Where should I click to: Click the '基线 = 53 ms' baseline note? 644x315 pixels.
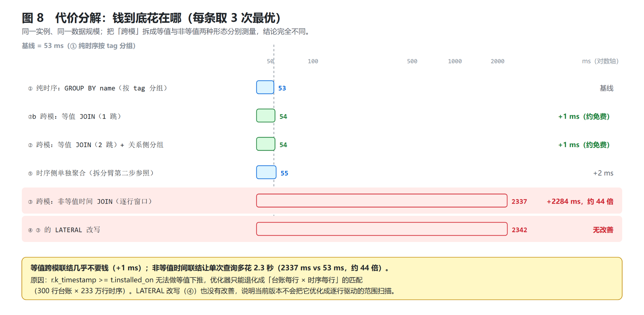79,46
